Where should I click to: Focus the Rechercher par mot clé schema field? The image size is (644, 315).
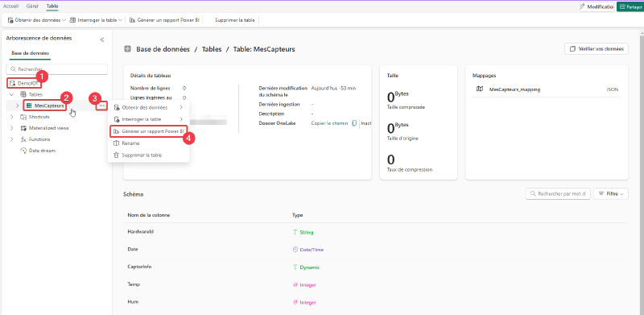558,193
